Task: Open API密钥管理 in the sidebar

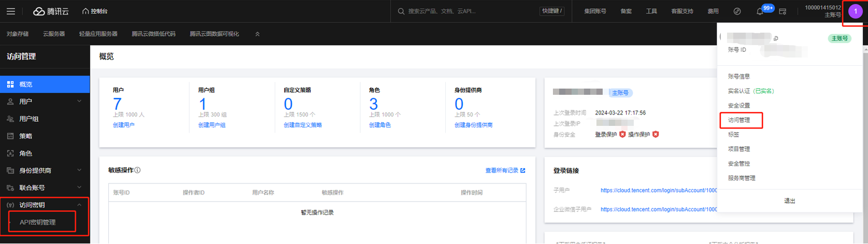Action: 38,222
